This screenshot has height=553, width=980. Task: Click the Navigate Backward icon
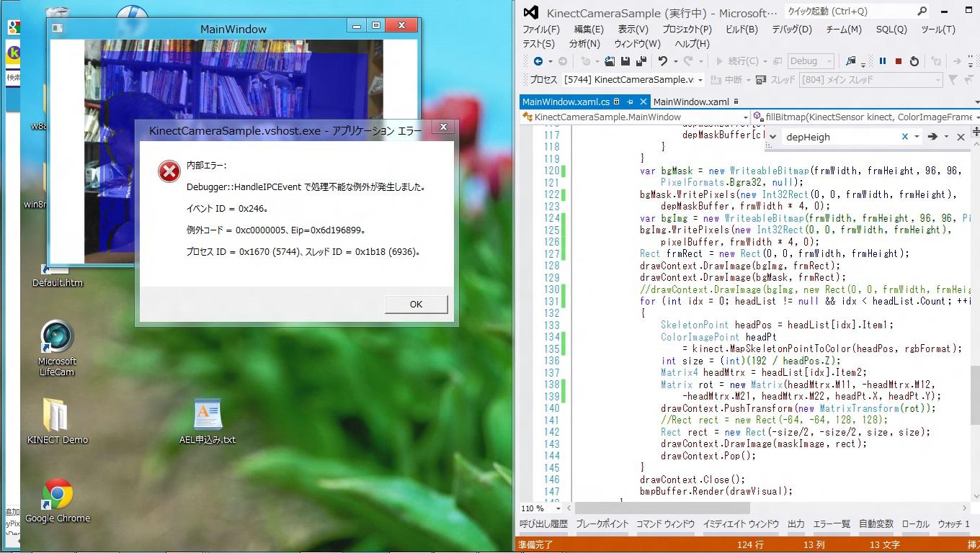tap(538, 61)
